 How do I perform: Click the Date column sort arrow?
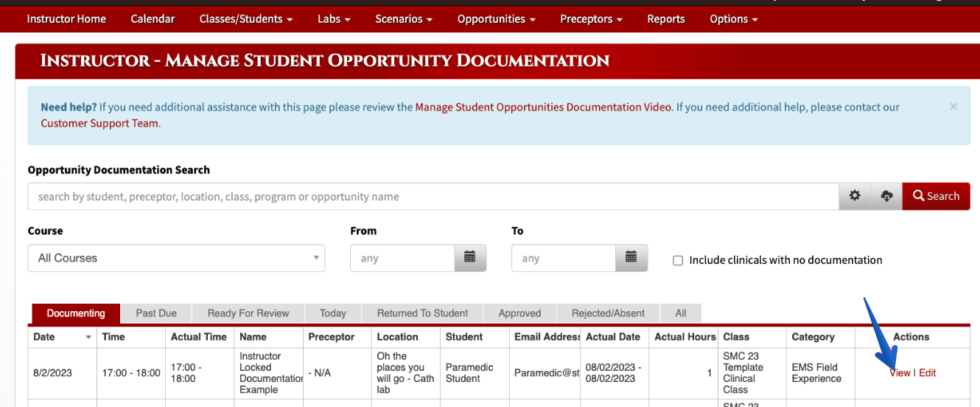(89, 337)
